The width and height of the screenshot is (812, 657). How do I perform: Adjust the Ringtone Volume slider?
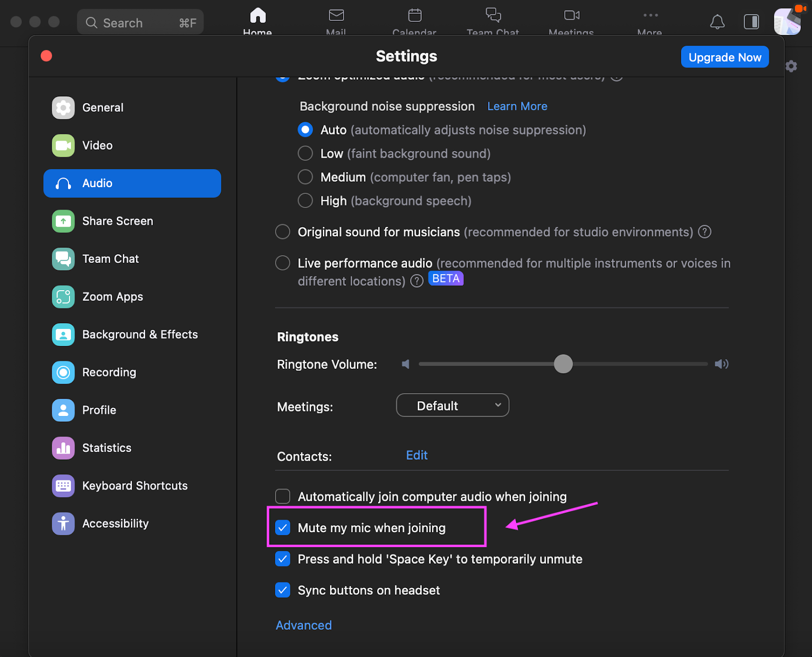[x=563, y=364]
